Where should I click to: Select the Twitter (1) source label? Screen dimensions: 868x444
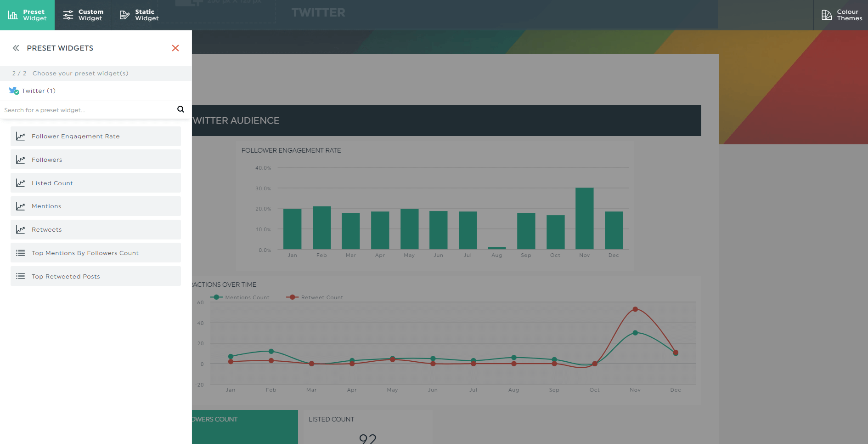(x=39, y=91)
